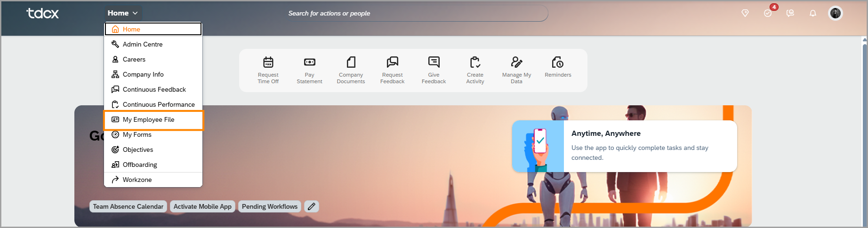The width and height of the screenshot is (868, 228).
Task: Open Request Time Off quick action
Action: click(268, 71)
